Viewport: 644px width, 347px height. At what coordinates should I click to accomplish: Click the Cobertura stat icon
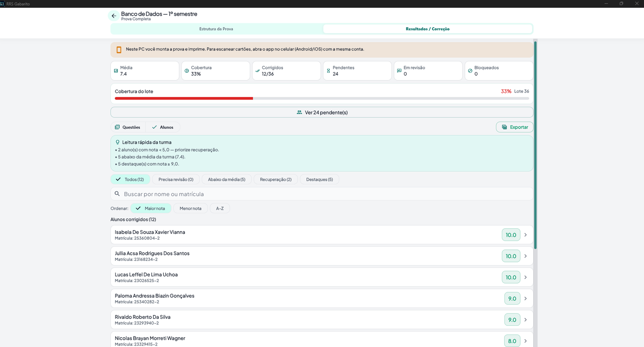point(187,71)
